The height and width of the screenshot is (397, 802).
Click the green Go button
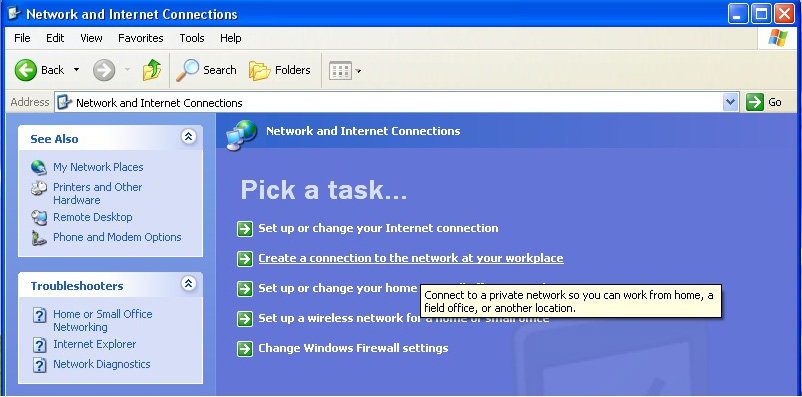click(764, 102)
